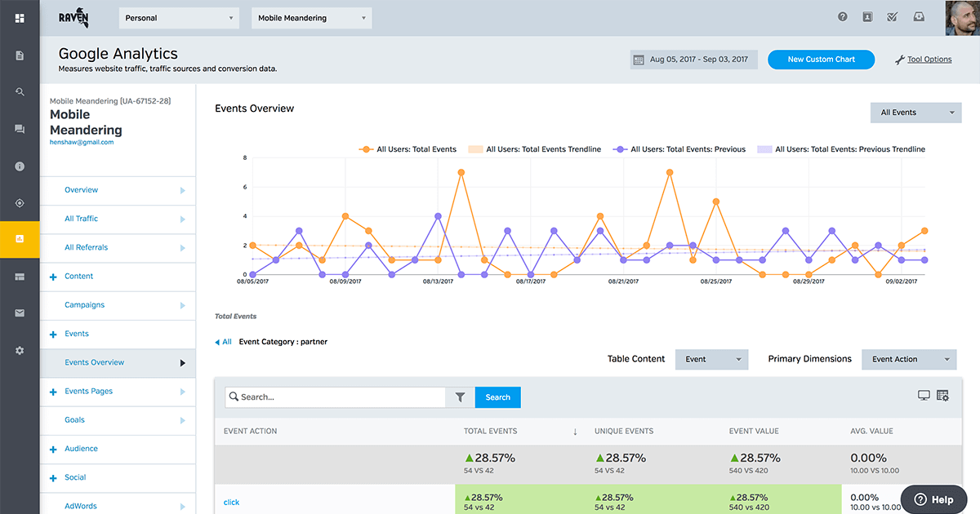Viewport: 980px width, 514px height.
Task: Click the monitor display icon above the table
Action: tap(924, 395)
